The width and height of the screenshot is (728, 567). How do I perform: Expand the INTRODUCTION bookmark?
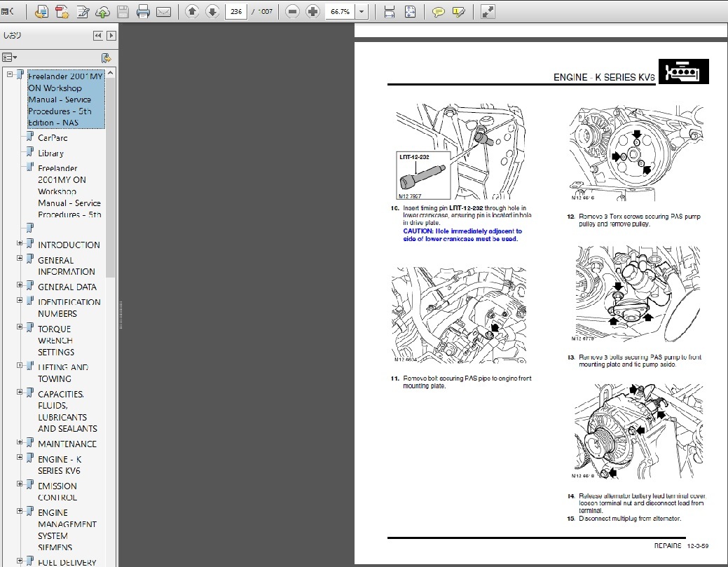(x=20, y=243)
